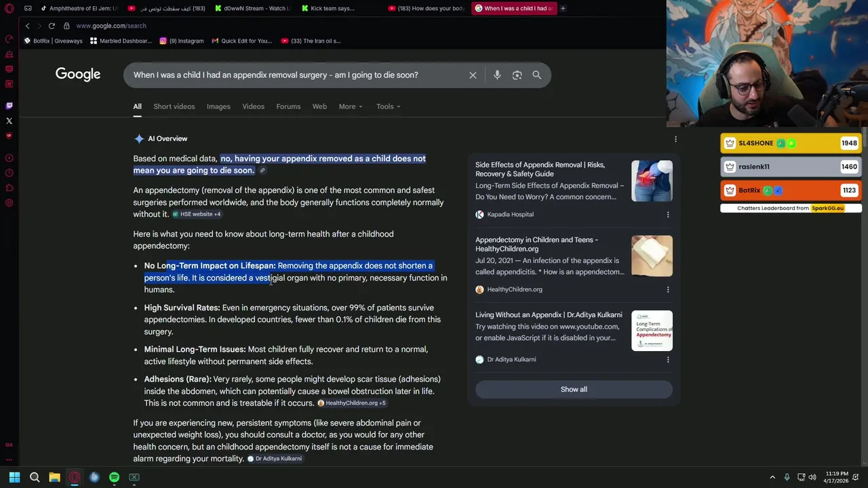Show hidden system tray icons
Viewport: 868px width, 488px height.
click(x=772, y=477)
